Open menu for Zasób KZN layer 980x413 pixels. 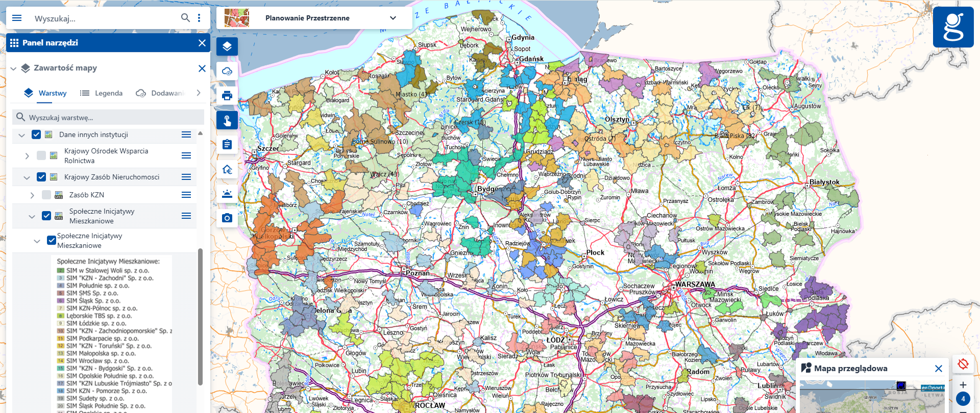(x=186, y=195)
